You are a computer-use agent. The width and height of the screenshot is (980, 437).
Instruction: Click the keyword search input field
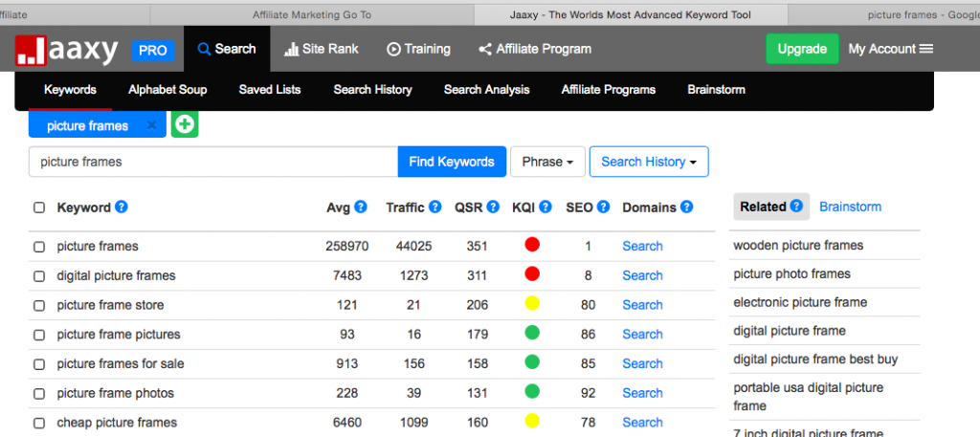click(213, 162)
